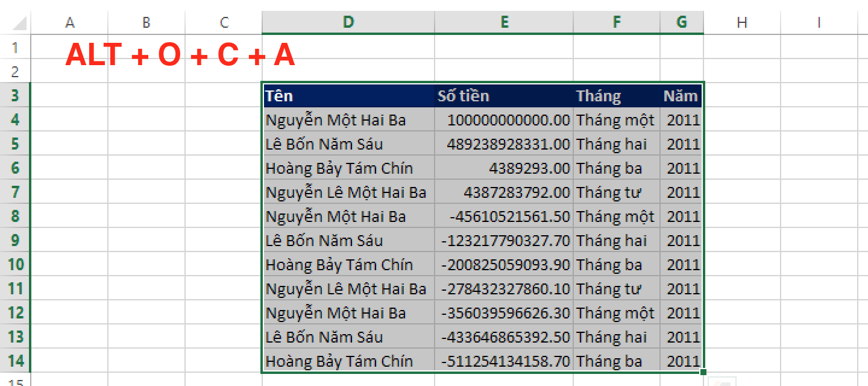Click 'Tháng một' in row 4
The image size is (868, 386).
(615, 120)
